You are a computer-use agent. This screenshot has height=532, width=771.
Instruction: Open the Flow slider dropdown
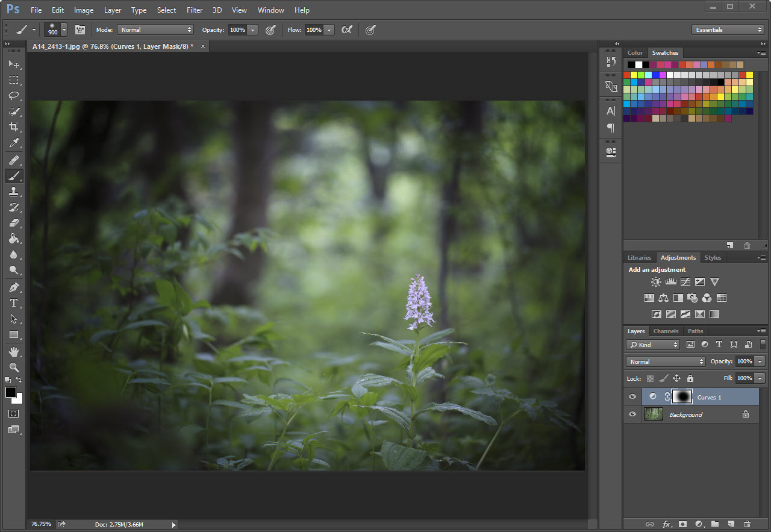(x=329, y=30)
